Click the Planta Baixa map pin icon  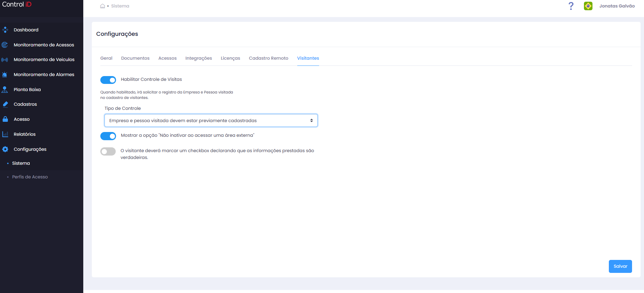(x=5, y=90)
